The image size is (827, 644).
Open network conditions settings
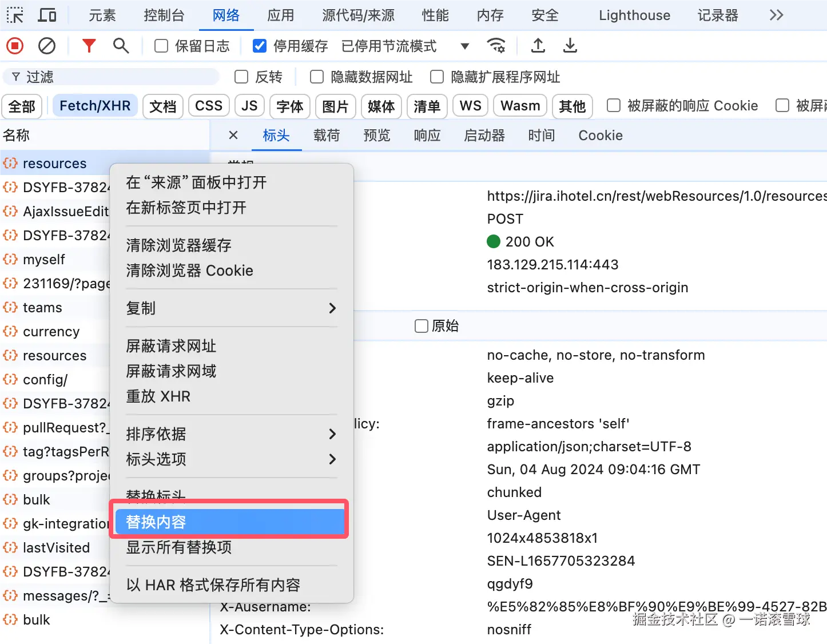(x=496, y=46)
